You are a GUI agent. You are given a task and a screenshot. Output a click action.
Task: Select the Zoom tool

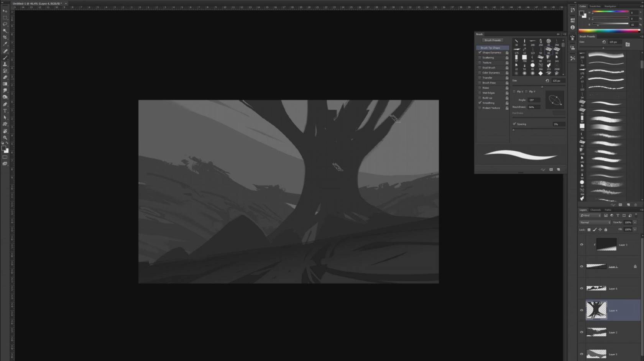coord(5,138)
